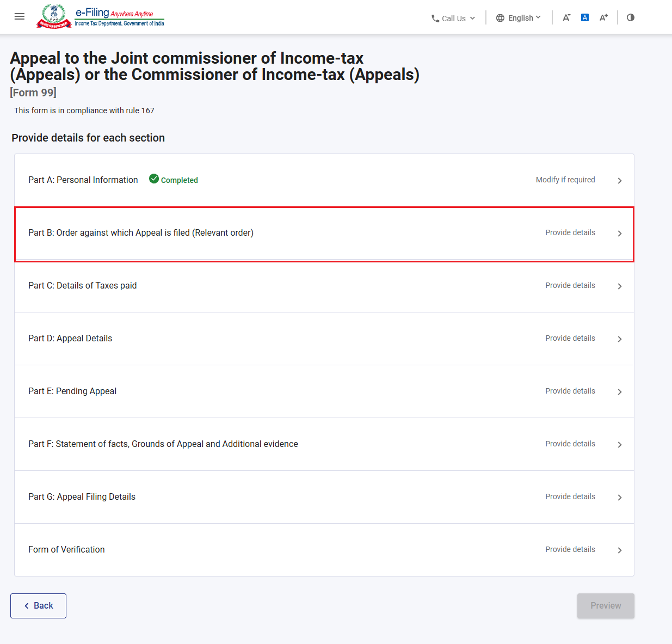Image resolution: width=672 pixels, height=644 pixels.
Task: Click the phone icon beside Call Us
Action: click(x=435, y=19)
